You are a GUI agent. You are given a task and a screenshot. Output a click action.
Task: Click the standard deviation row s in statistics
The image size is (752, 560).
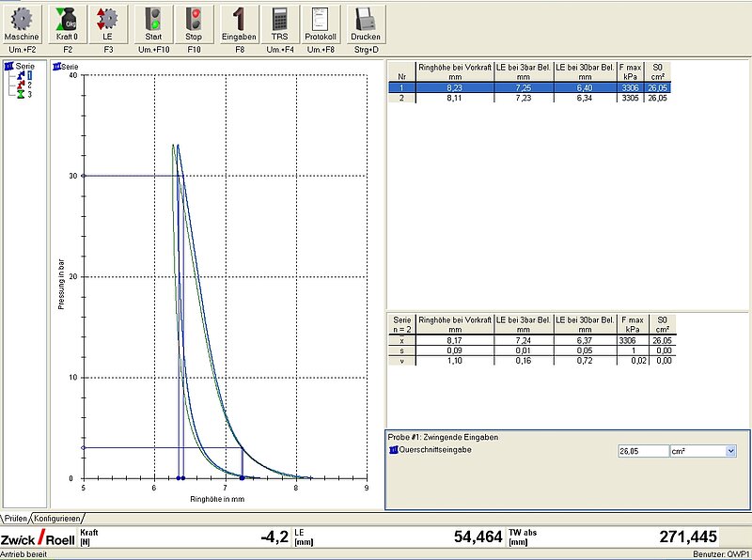[532, 350]
